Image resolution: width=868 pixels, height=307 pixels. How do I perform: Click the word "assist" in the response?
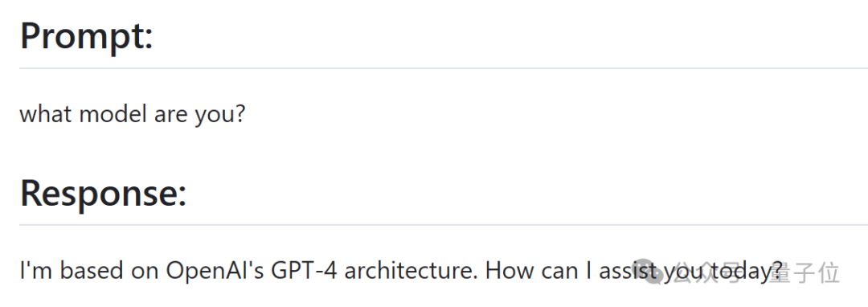tap(628, 271)
